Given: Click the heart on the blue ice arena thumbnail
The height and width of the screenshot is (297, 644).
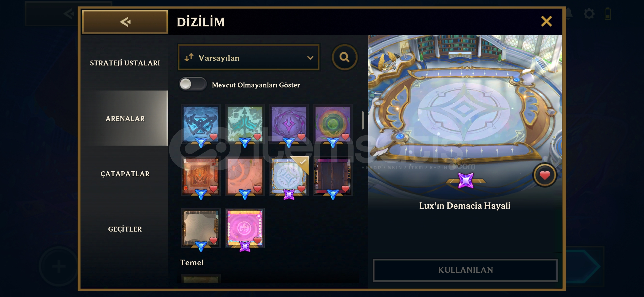Looking at the screenshot, I should (214, 136).
